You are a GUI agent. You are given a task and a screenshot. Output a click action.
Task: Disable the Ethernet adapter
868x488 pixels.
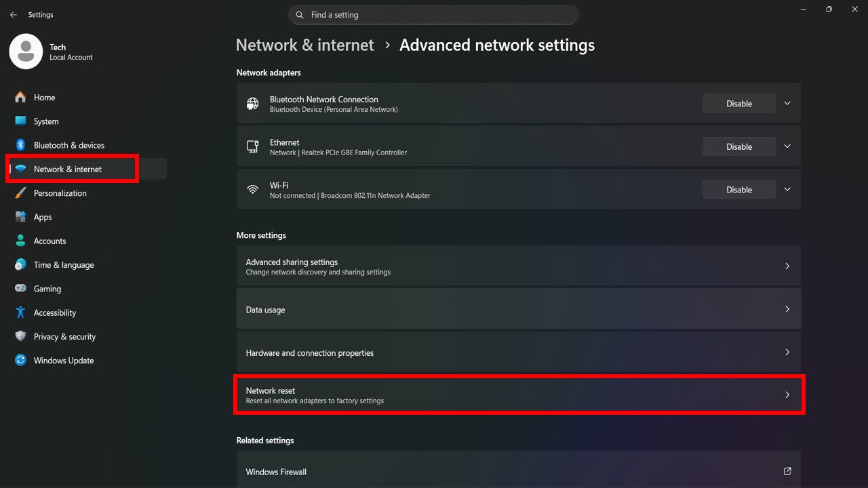738,146
